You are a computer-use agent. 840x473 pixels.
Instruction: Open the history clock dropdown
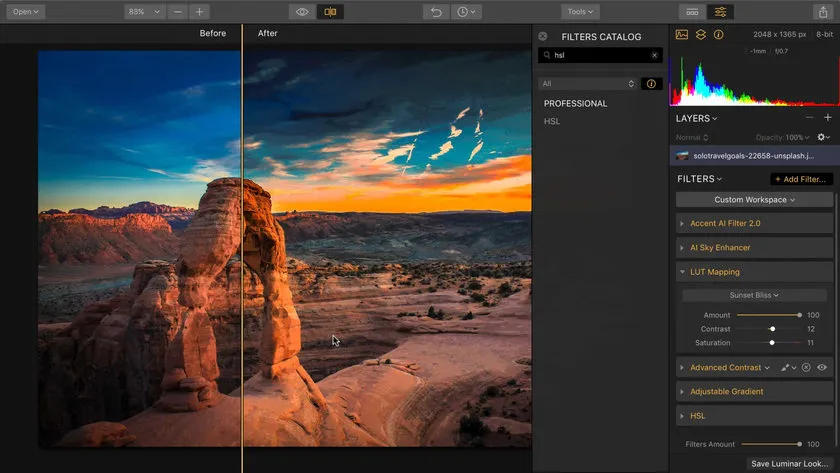[x=466, y=12]
